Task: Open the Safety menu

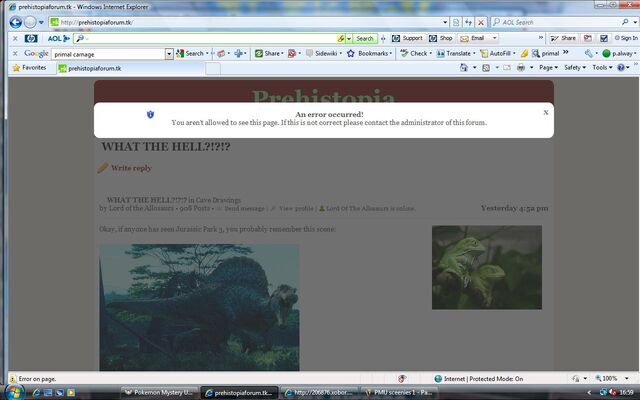Action: click(575, 68)
